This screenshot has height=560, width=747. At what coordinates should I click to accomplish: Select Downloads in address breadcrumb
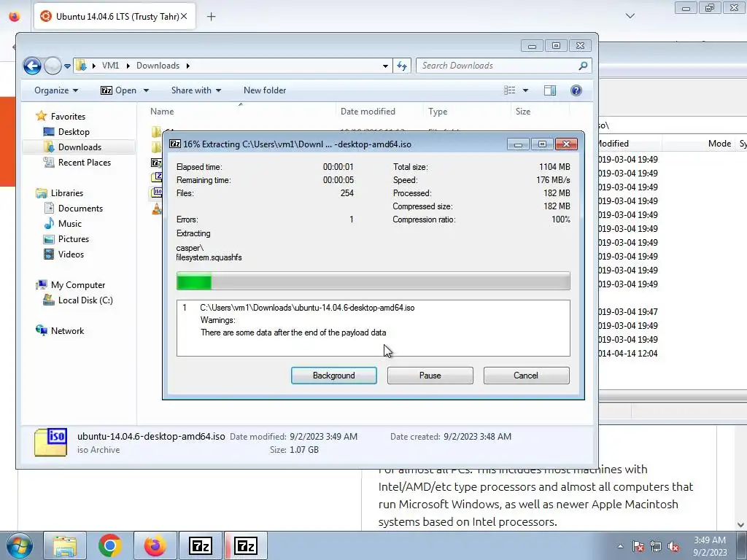[158, 66]
